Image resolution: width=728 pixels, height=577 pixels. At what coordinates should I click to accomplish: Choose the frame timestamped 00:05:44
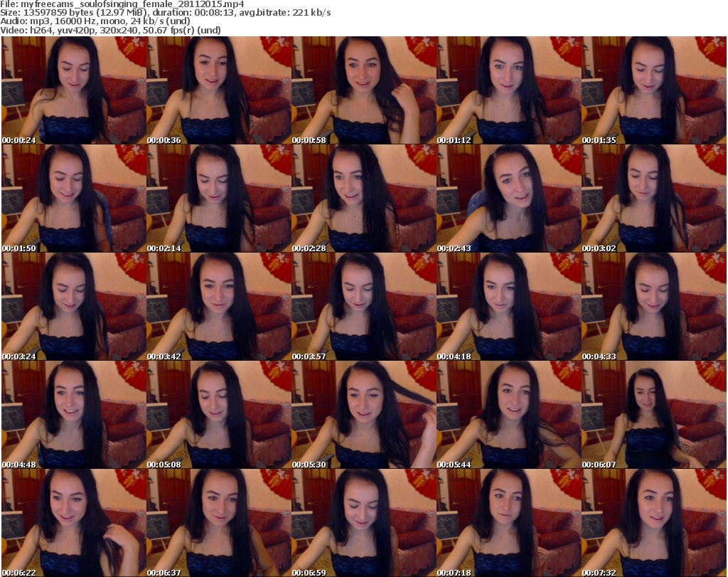(x=509, y=414)
